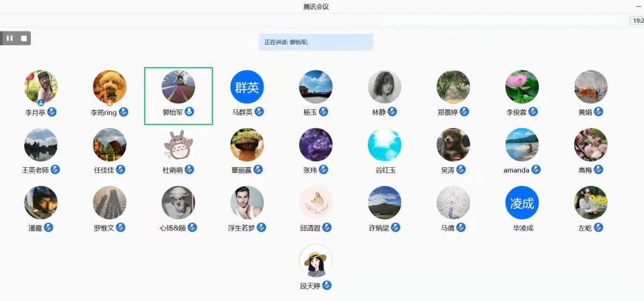This screenshot has height=301, width=644.
Task: Click the Totoro avatar of 杜萌萌
Action: coord(178,145)
